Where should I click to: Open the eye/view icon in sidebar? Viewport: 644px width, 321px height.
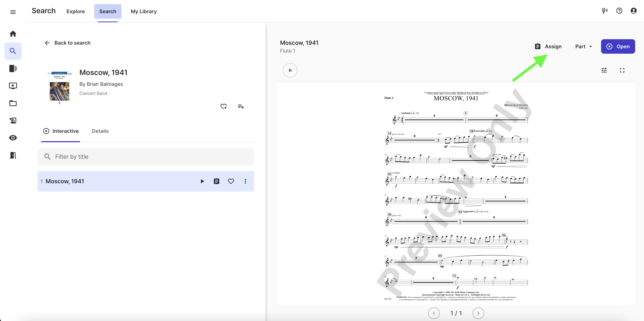coord(13,138)
